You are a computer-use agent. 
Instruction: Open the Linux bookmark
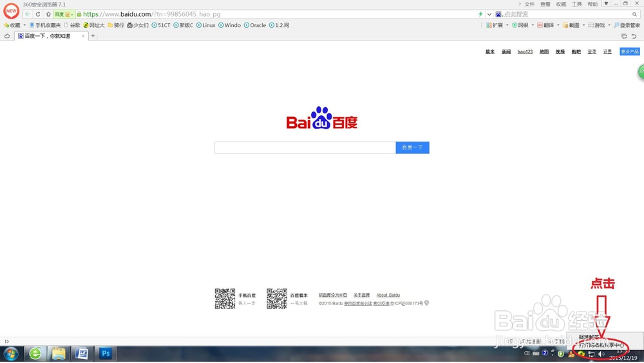(x=206, y=25)
